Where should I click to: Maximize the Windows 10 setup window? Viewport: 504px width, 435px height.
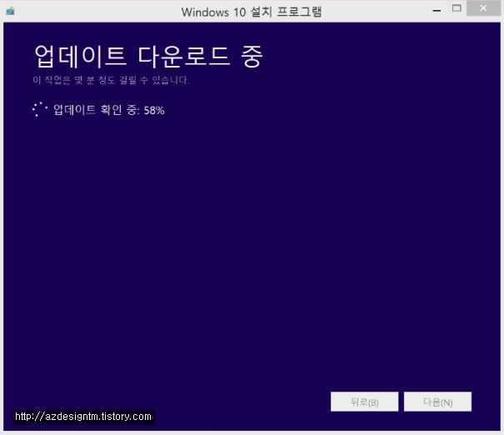[x=457, y=8]
